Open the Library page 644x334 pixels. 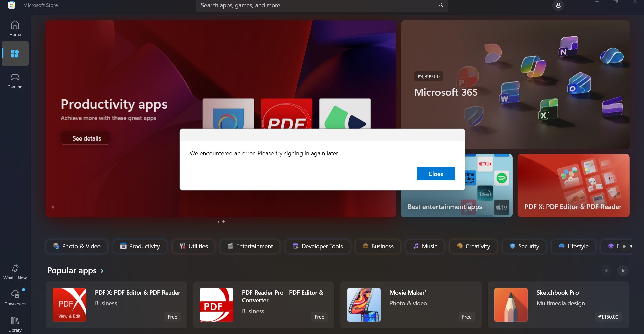click(x=15, y=324)
